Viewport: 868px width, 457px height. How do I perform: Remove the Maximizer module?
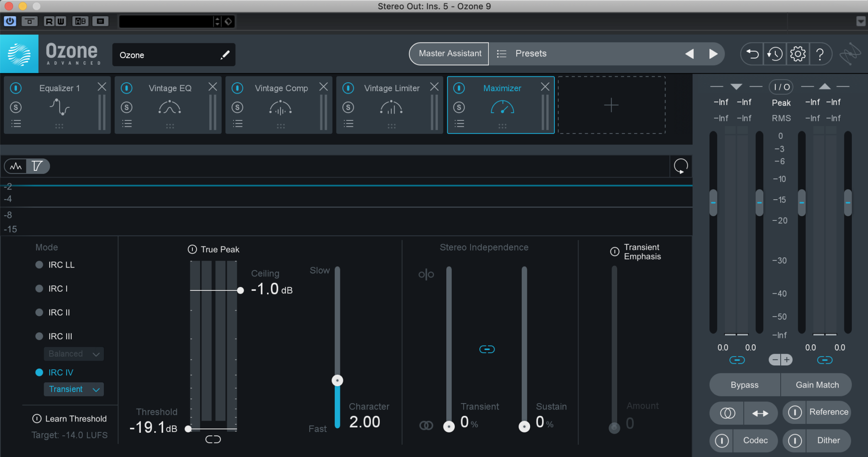[x=545, y=87]
